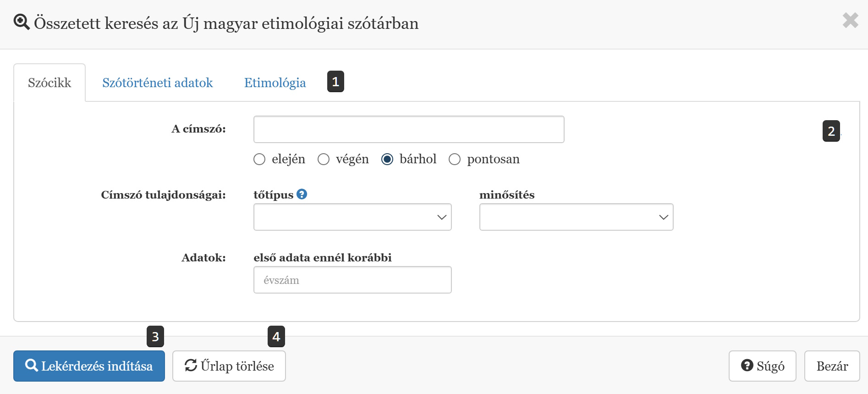
Task: Switch to the Szótörténeti adatok tab
Action: pos(157,83)
